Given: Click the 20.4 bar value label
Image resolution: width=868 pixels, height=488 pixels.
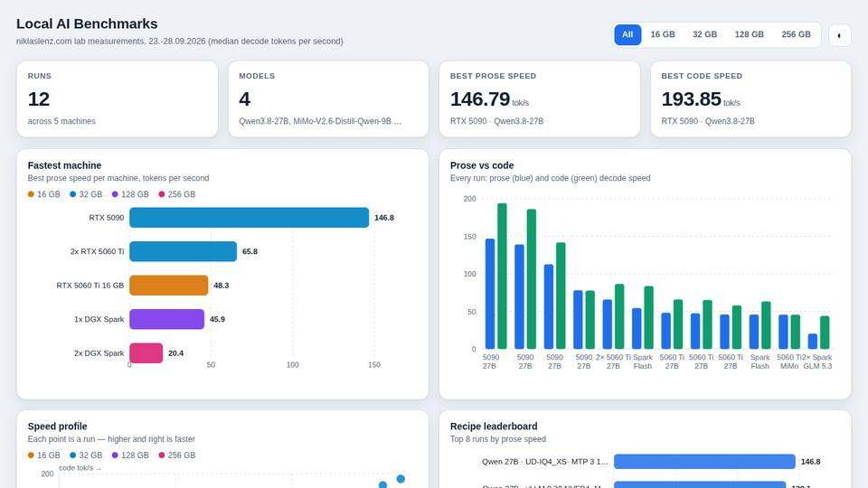Looking at the screenshot, I should click(175, 353).
